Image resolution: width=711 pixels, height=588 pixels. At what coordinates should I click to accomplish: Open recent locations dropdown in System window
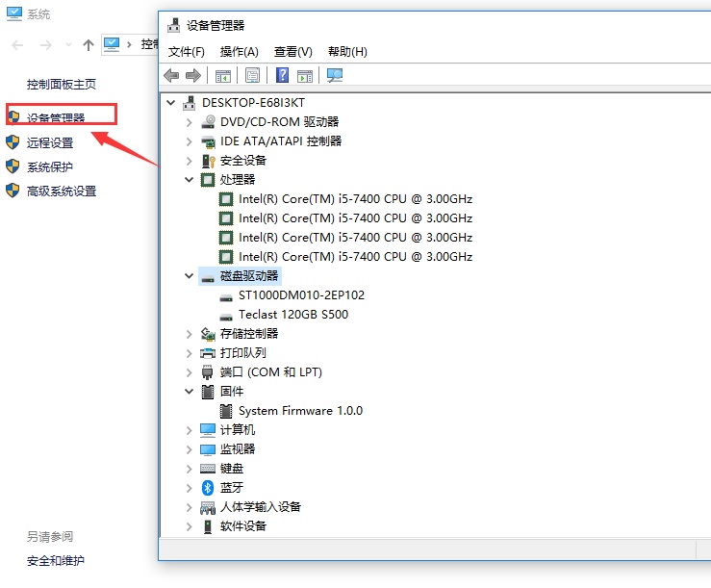point(68,45)
